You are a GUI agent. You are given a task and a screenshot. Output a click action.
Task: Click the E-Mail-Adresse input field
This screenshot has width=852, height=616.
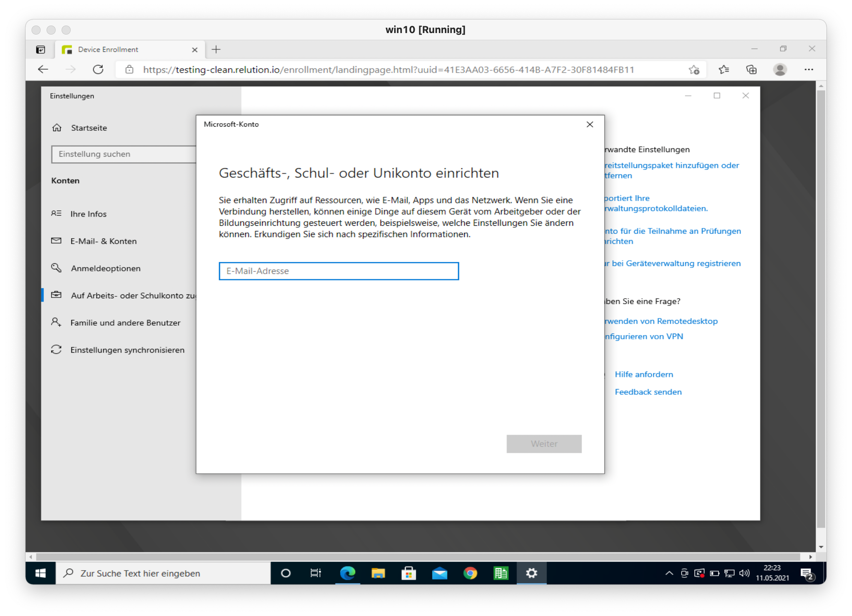click(x=339, y=271)
